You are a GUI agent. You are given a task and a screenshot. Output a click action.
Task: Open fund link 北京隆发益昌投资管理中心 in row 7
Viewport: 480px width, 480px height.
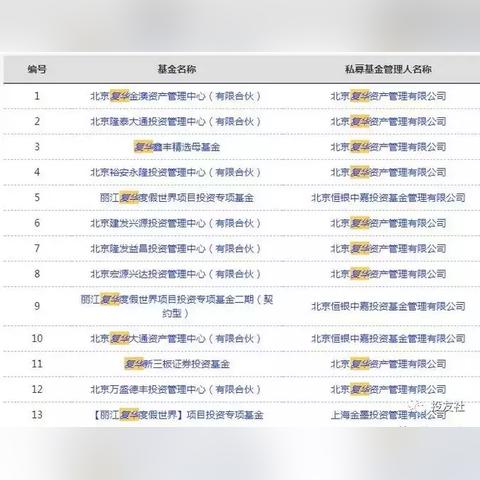click(176, 248)
